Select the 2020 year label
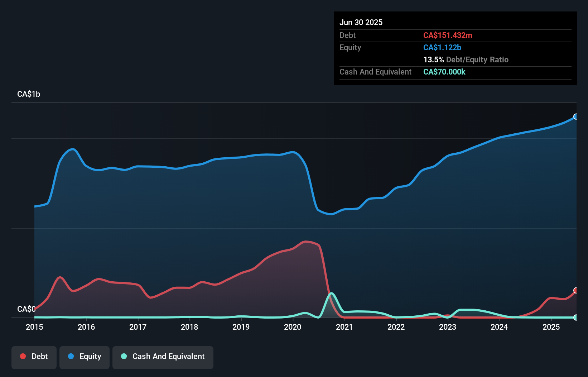Image resolution: width=588 pixels, height=377 pixels. [293, 327]
